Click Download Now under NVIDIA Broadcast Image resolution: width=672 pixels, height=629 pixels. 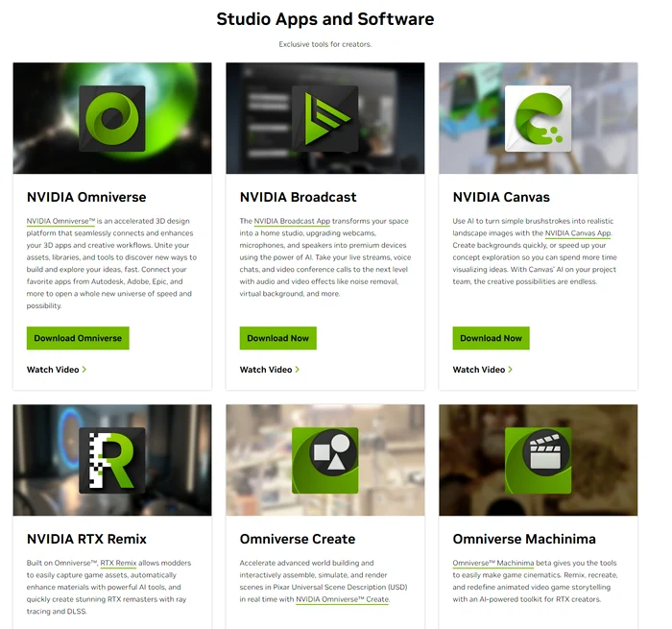(x=277, y=338)
